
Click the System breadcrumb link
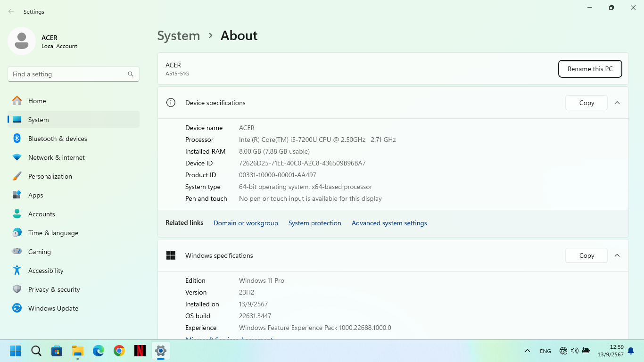[178, 36]
